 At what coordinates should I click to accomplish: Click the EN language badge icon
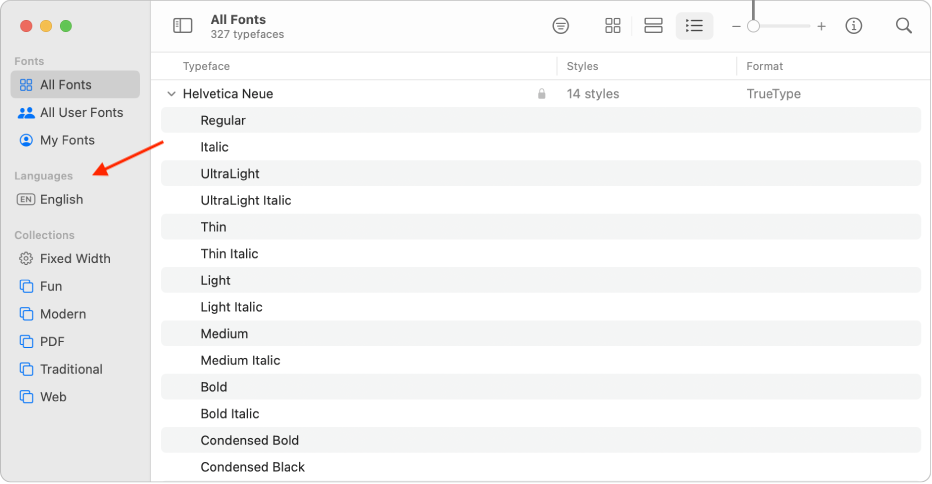click(x=26, y=199)
